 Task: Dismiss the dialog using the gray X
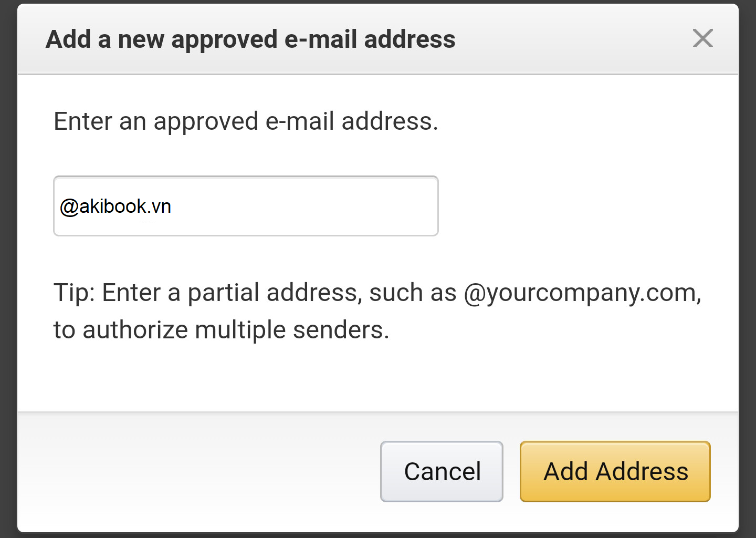(x=702, y=38)
